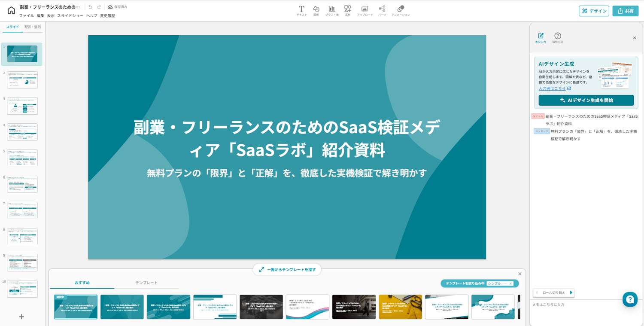Select slide 3 thumbnail
This screenshot has width=644, height=326.
(22, 106)
